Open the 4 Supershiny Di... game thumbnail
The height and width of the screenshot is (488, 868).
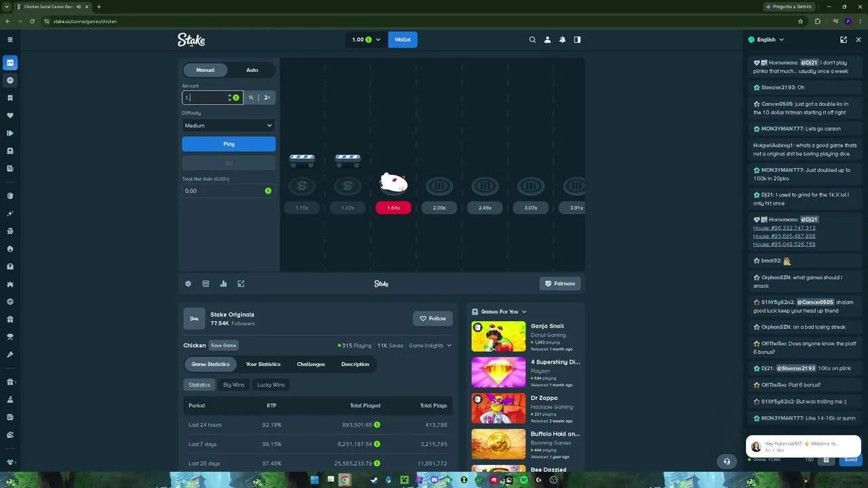(498, 372)
